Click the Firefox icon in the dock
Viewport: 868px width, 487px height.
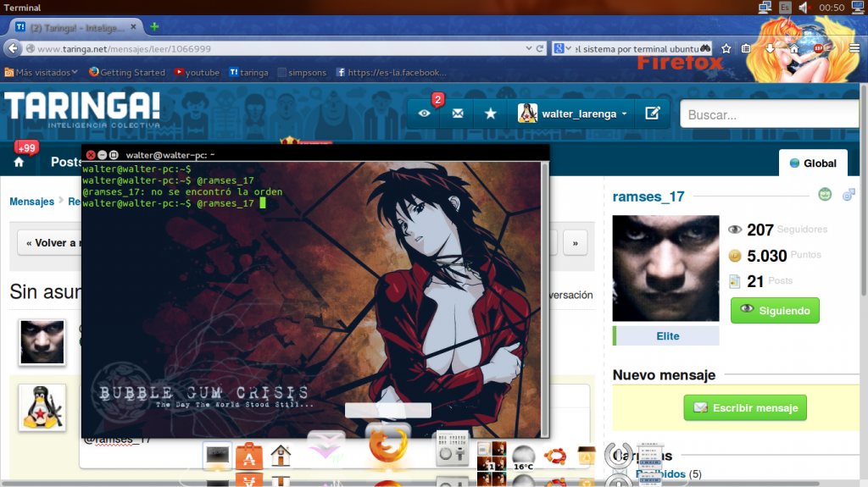388,446
